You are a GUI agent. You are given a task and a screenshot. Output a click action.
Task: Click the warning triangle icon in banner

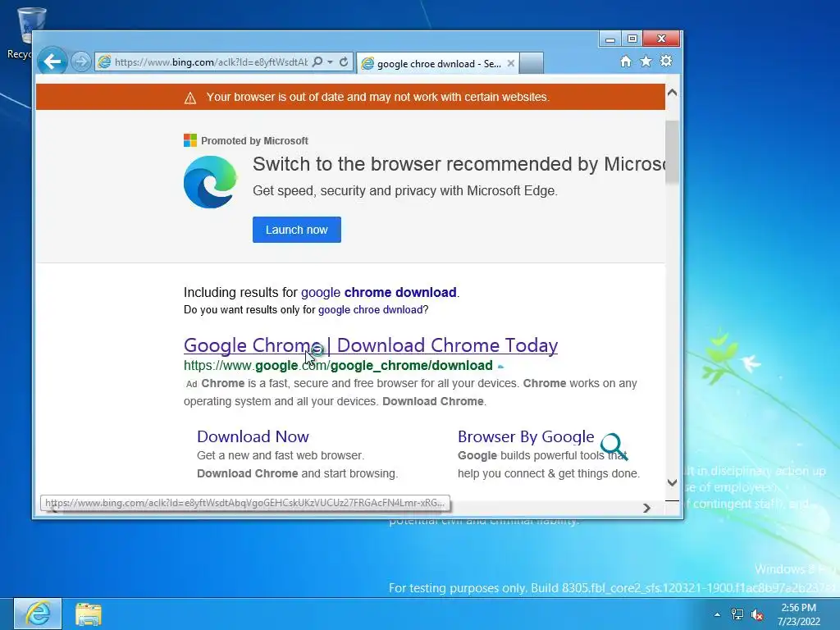(190, 98)
